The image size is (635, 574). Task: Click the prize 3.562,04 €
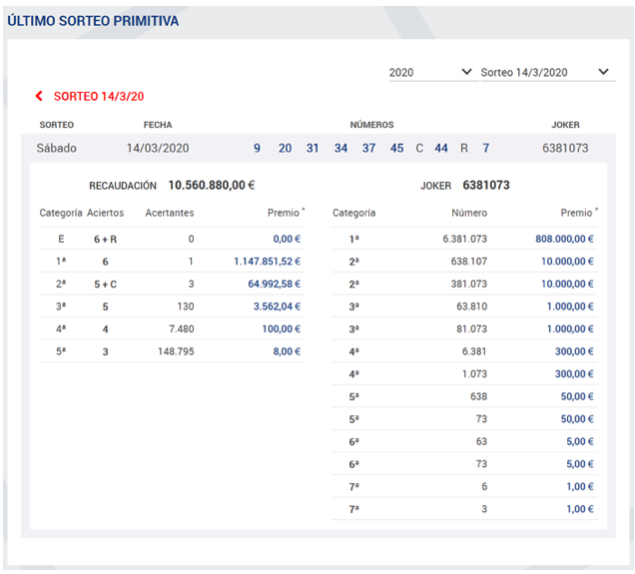coord(277,307)
